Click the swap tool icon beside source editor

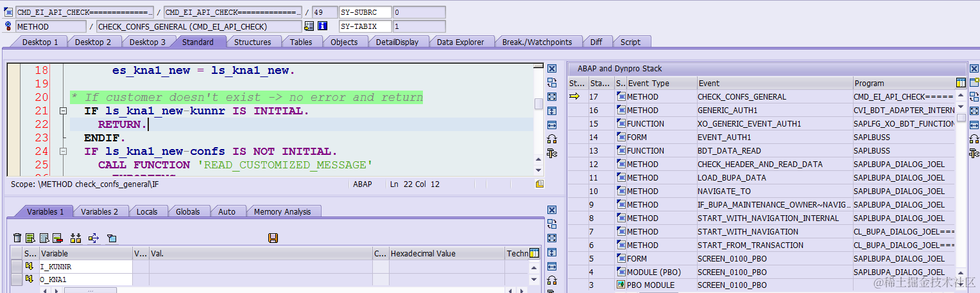pyautogui.click(x=551, y=83)
